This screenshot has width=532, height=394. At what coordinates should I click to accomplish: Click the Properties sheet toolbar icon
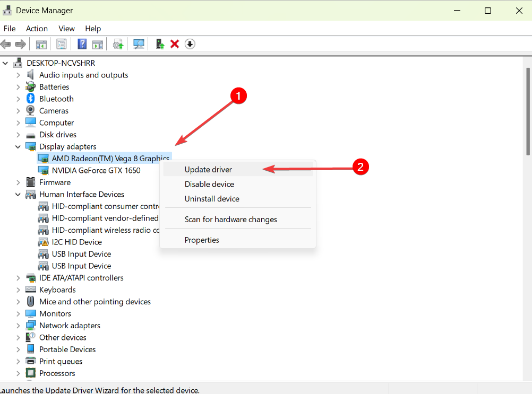62,44
